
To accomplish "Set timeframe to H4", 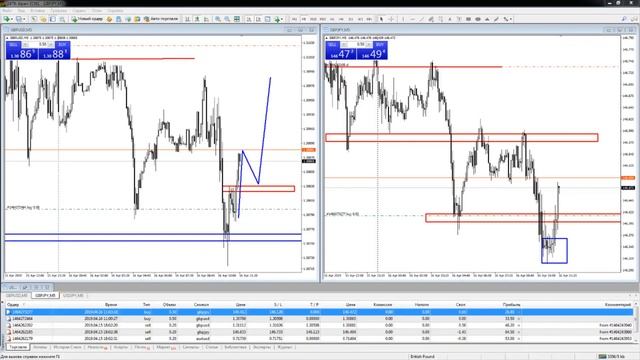I will click(341, 19).
